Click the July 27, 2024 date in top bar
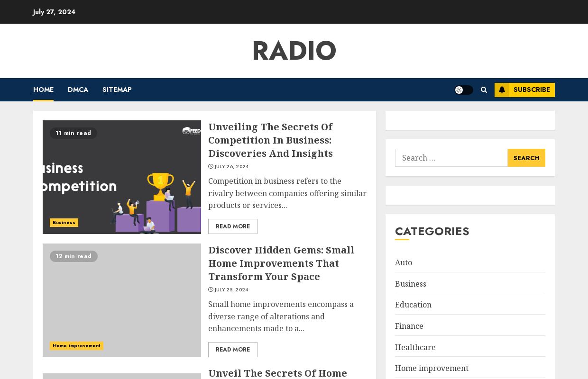588x379 pixels. tap(54, 12)
